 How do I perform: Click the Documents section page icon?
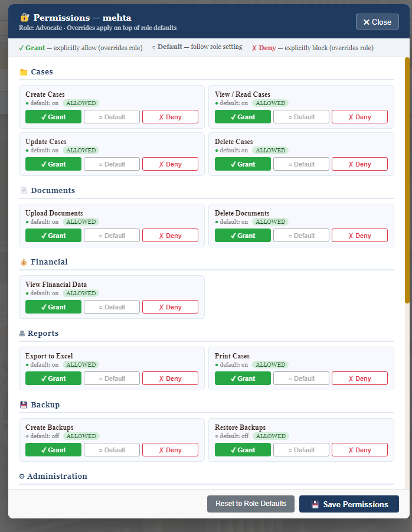tap(24, 191)
